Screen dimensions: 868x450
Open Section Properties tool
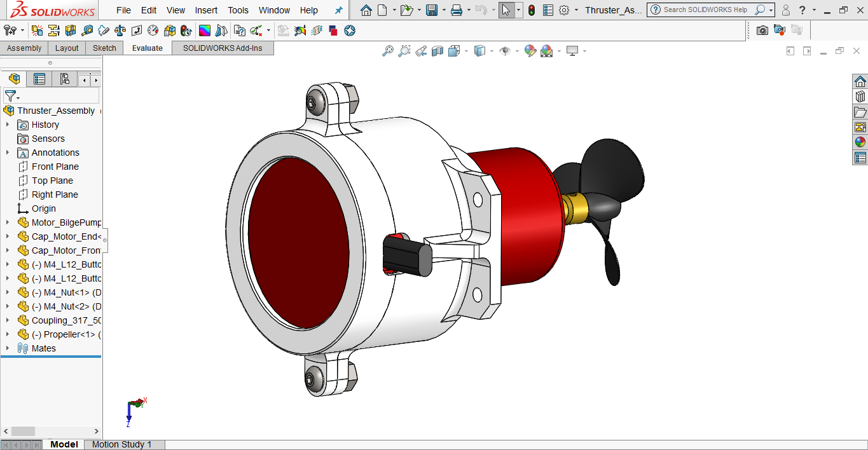tap(137, 31)
